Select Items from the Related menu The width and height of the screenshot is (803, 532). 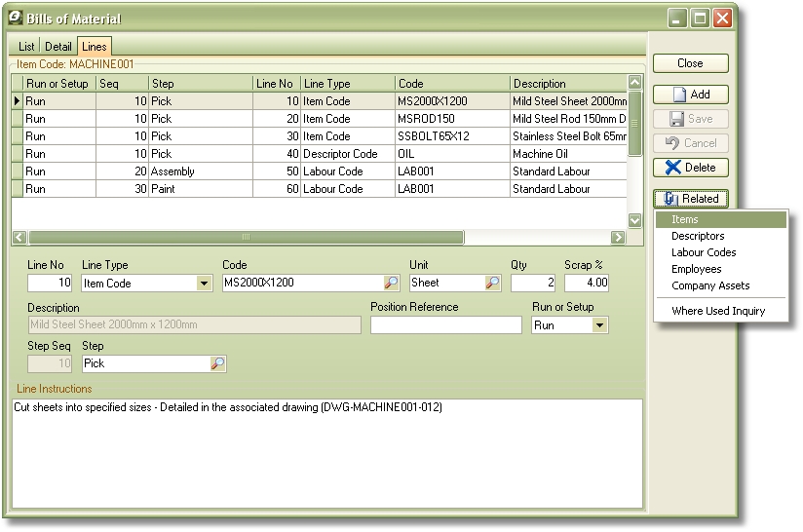(685, 220)
